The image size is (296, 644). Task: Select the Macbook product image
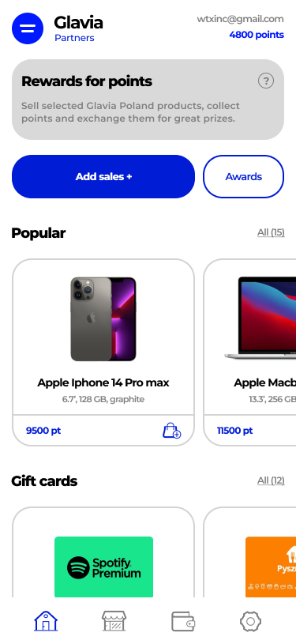260,318
